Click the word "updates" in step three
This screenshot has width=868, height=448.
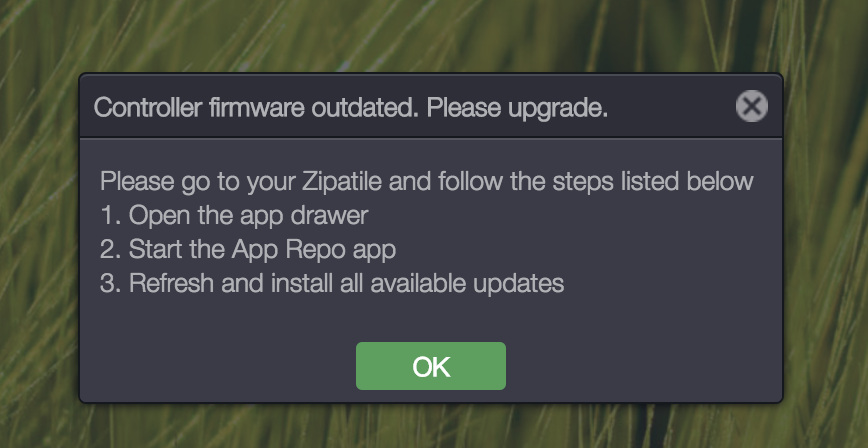click(x=522, y=283)
